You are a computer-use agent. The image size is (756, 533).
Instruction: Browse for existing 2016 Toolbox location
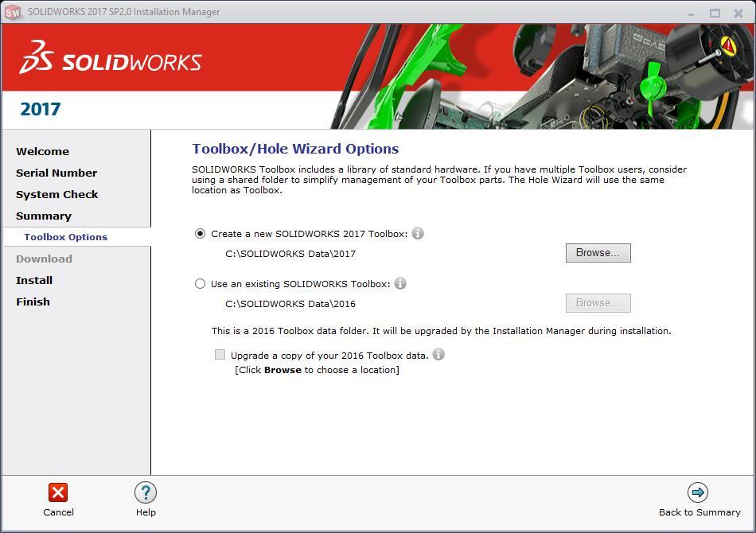coord(598,303)
